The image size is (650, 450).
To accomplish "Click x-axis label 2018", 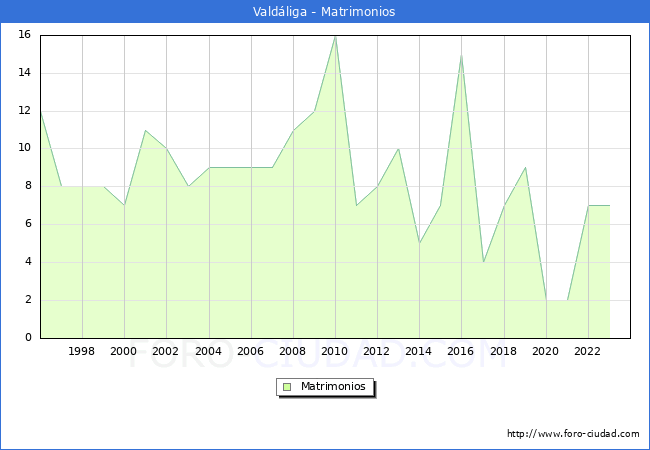I will (504, 351).
